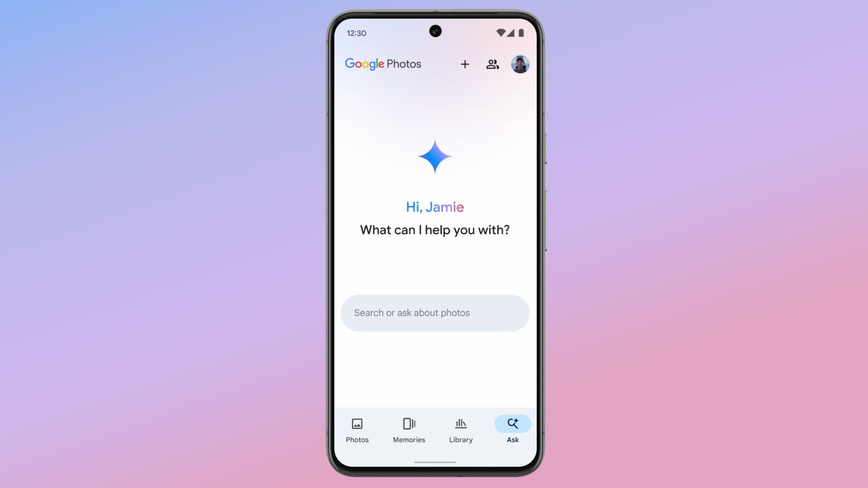Select the Ask AI search icon
868x488 pixels.
tap(512, 423)
